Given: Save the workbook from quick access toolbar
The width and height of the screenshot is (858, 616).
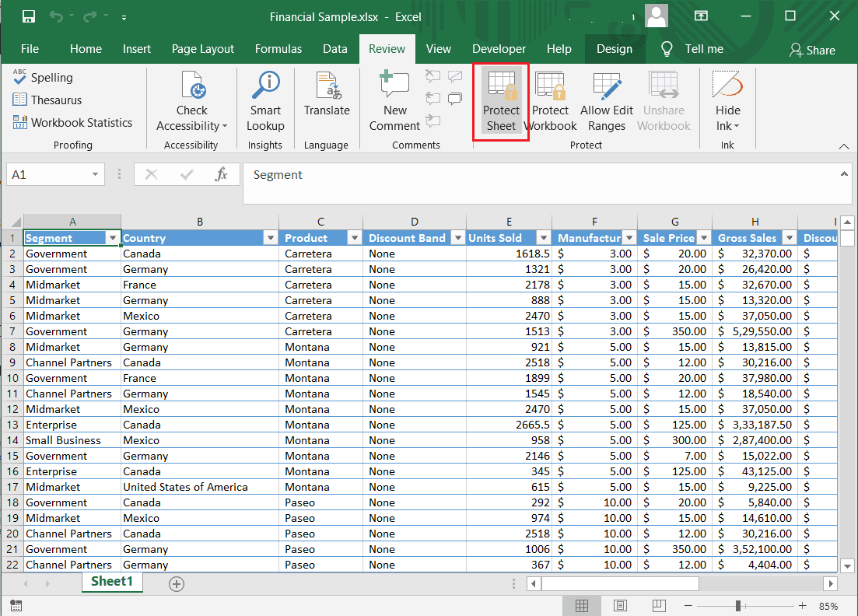Looking at the screenshot, I should pos(29,16).
